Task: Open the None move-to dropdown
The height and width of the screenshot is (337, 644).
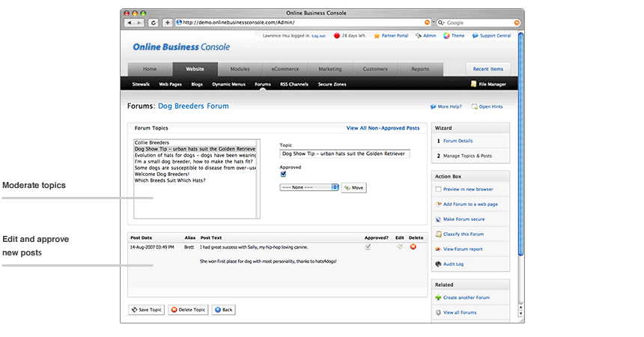Action: (x=309, y=187)
